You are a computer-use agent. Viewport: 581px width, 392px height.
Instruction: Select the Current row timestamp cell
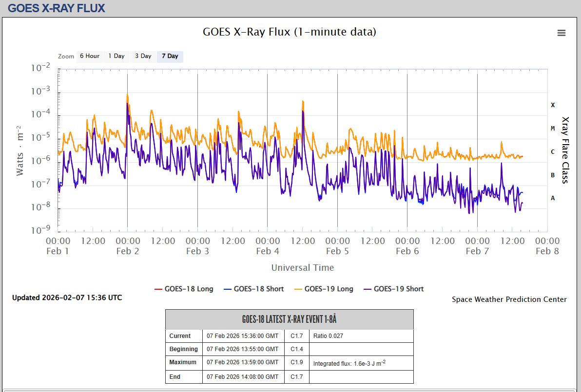point(243,336)
